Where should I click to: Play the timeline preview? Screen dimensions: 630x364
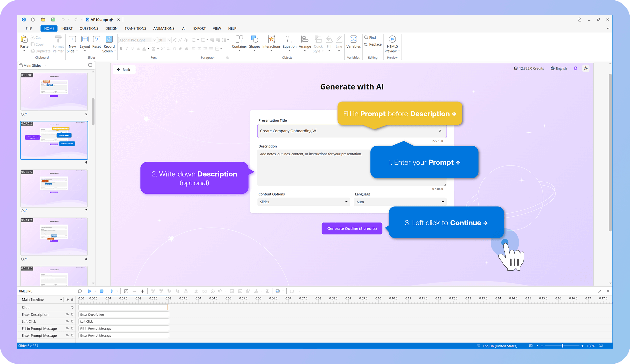point(90,291)
